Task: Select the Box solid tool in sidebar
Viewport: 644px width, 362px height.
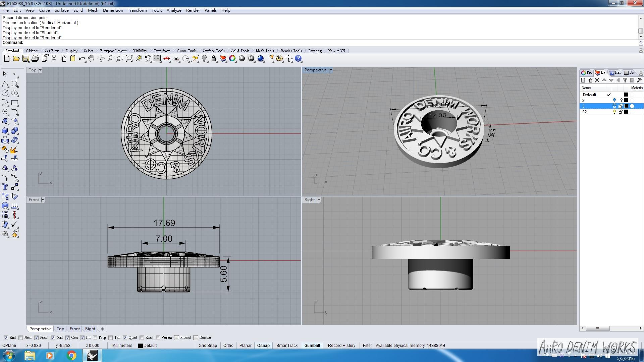Action: (x=5, y=130)
